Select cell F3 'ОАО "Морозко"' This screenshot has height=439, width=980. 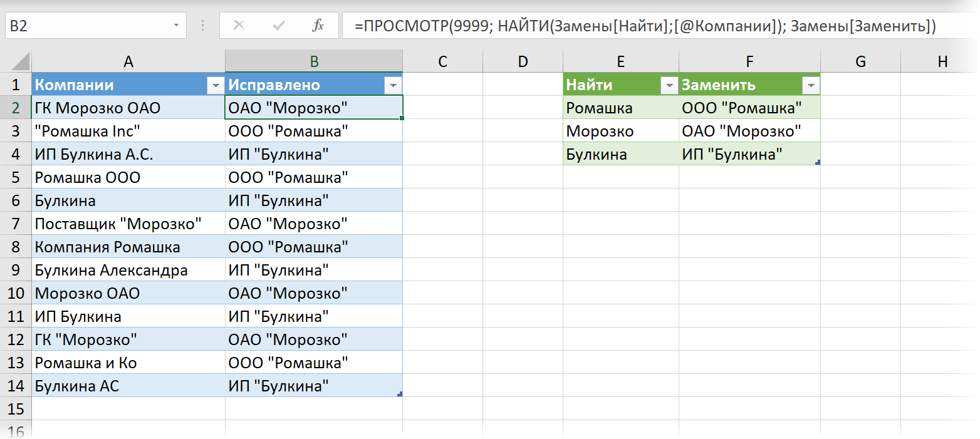[749, 131]
